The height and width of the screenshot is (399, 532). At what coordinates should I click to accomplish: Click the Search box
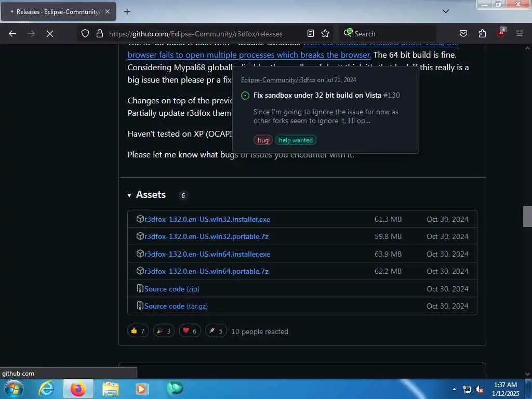coord(387,34)
